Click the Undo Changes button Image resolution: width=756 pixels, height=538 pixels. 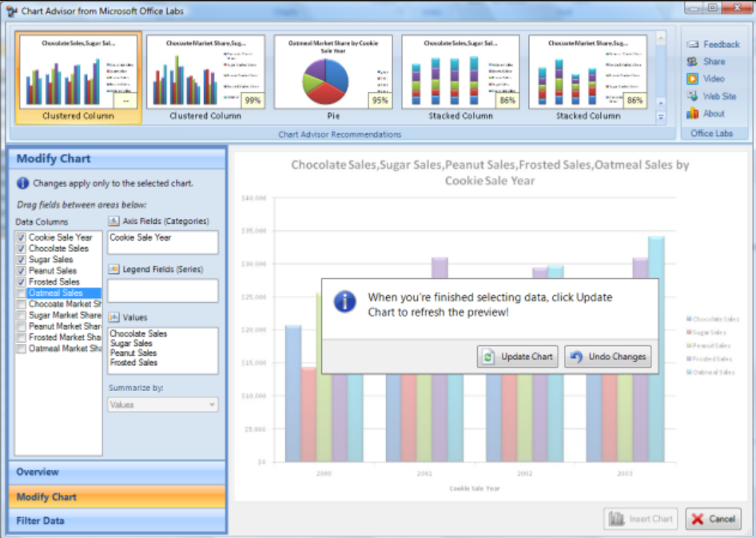point(607,357)
